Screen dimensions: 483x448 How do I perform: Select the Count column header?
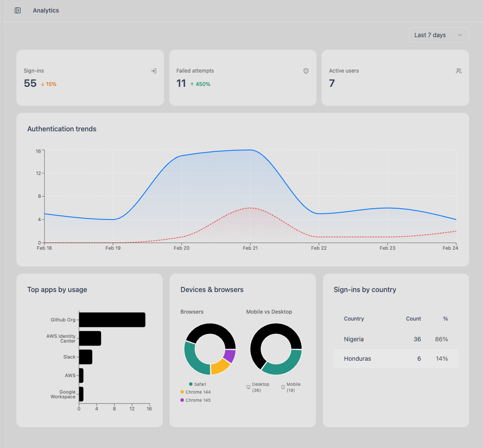(x=413, y=319)
